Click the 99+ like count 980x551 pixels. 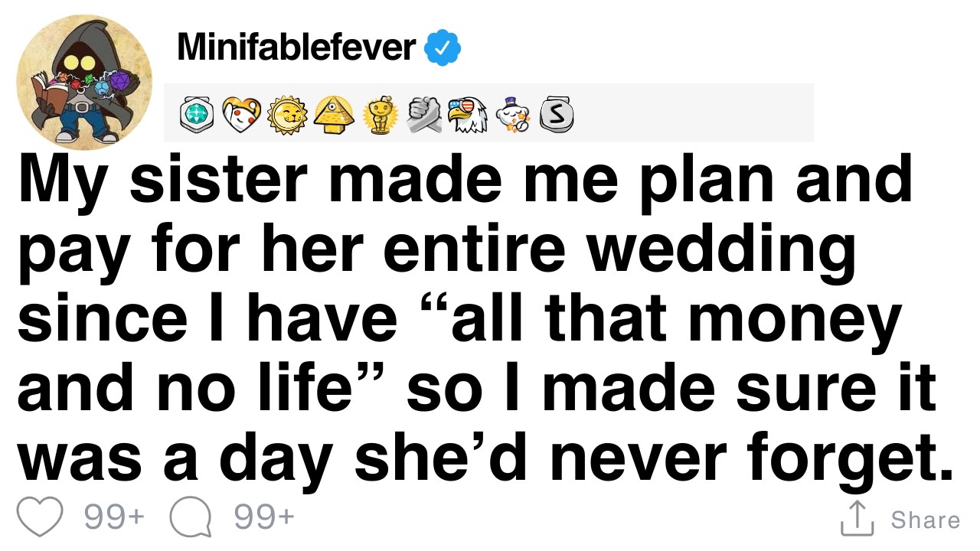tap(114, 518)
